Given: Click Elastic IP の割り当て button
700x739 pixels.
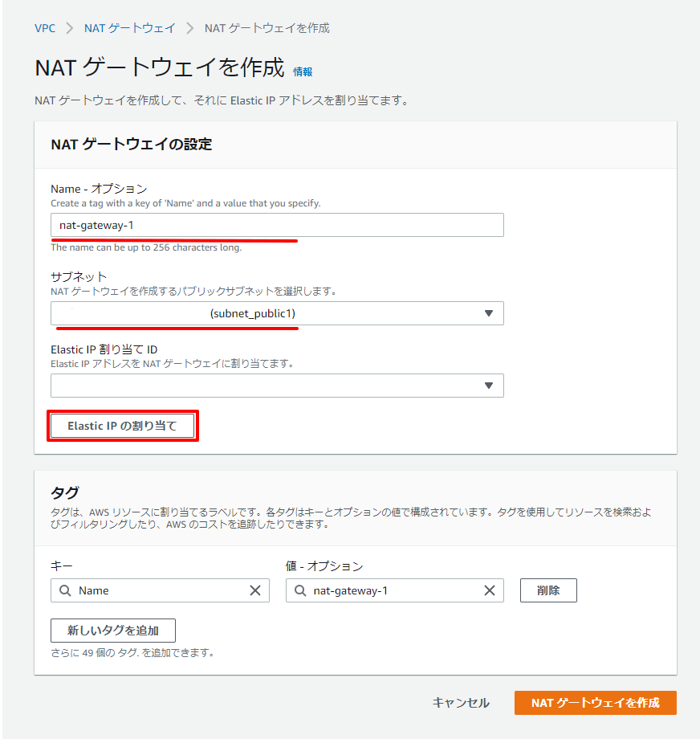Looking at the screenshot, I should click(123, 426).
